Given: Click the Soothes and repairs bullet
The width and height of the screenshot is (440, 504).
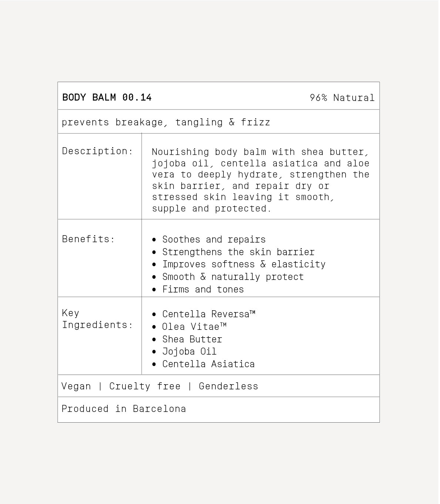Looking at the screenshot, I should [x=214, y=240].
